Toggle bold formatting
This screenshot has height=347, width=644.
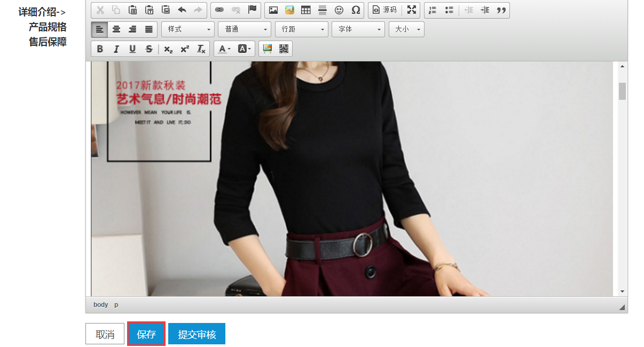pyautogui.click(x=100, y=49)
